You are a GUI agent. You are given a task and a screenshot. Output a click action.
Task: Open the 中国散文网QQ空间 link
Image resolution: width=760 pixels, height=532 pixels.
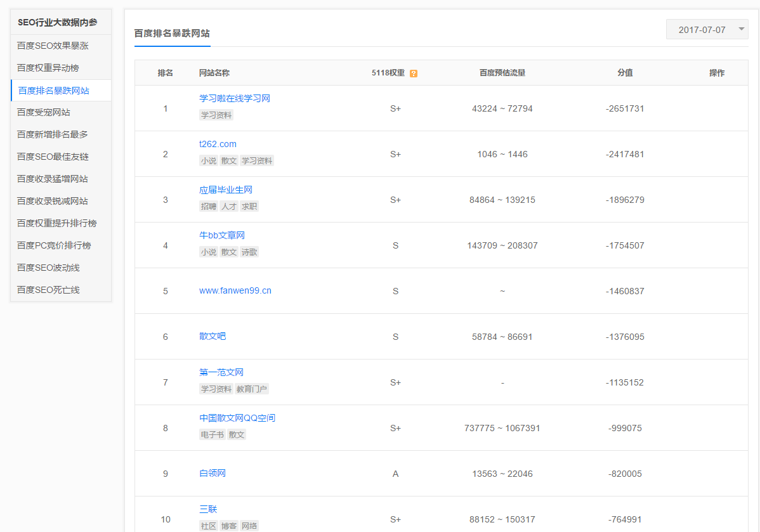pyautogui.click(x=237, y=418)
